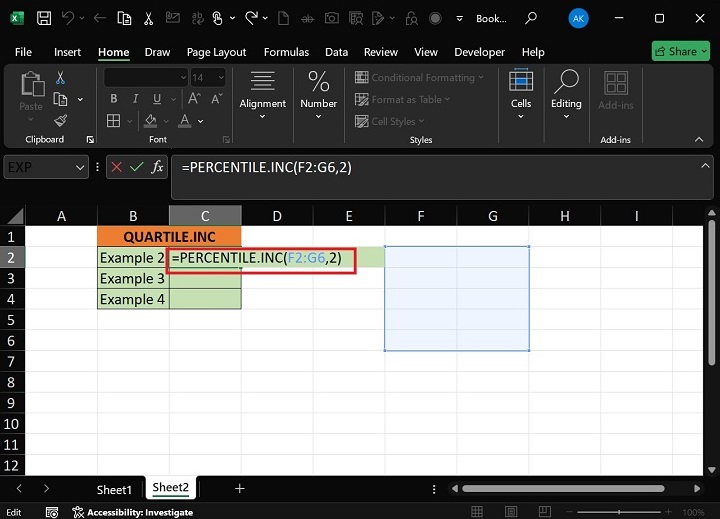Open the Name Box dropdown arrow
720x519 pixels.
click(80, 167)
